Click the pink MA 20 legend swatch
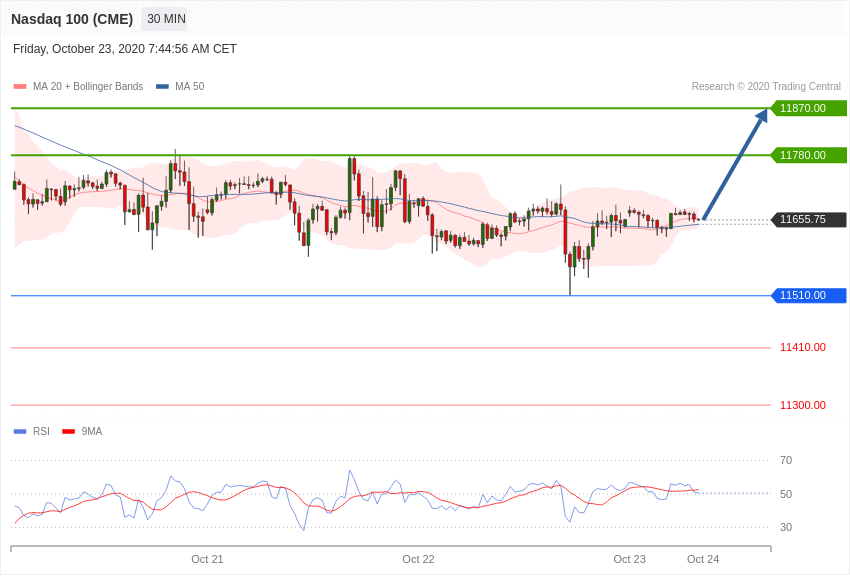Image resolution: width=850 pixels, height=576 pixels. 20,87
